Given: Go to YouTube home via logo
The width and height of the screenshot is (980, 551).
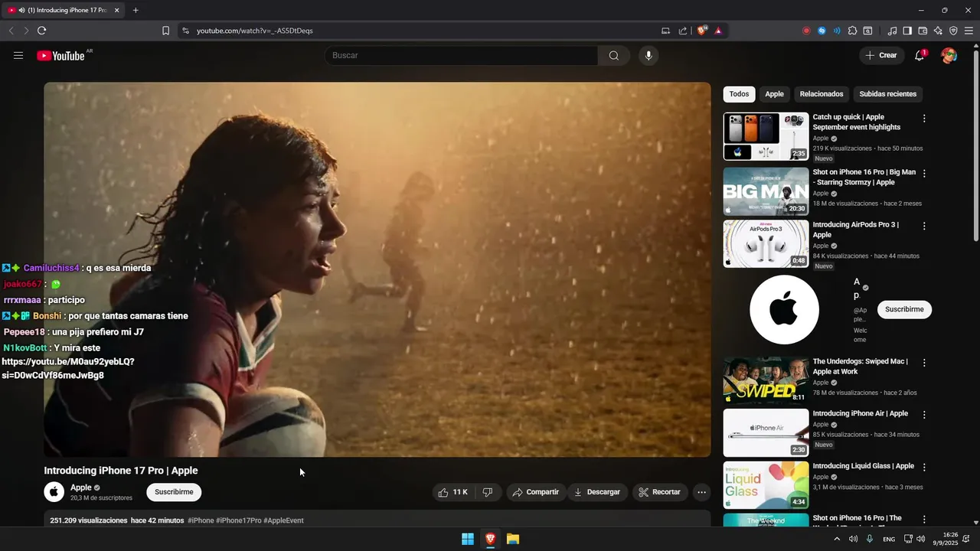Looking at the screenshot, I should click(60, 55).
